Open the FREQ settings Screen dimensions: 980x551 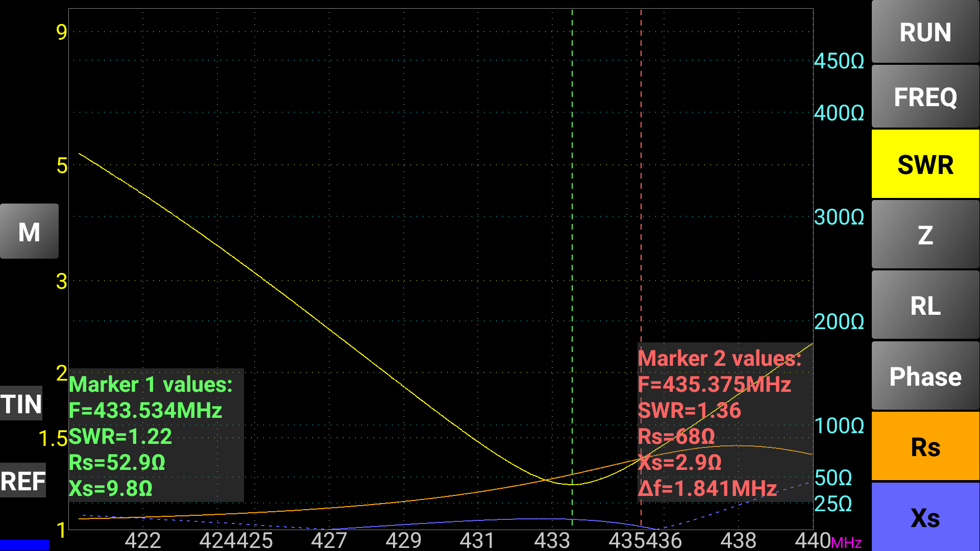pos(925,97)
